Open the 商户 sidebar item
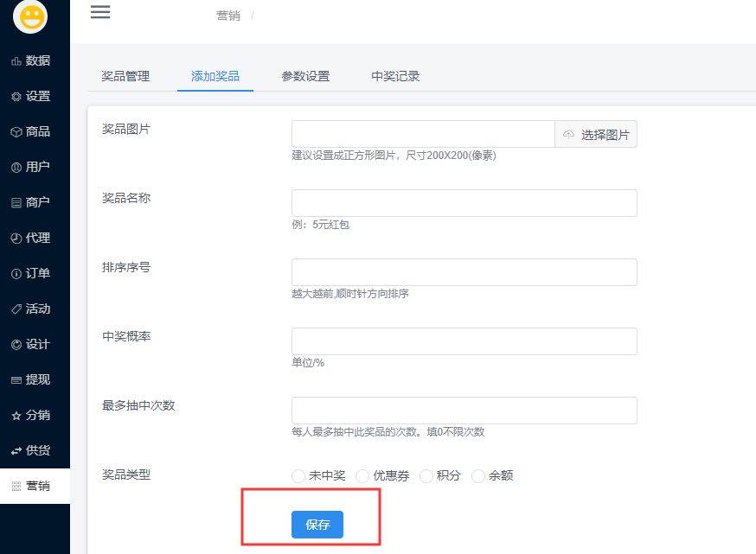Image resolution: width=756 pixels, height=554 pixels. click(35, 202)
